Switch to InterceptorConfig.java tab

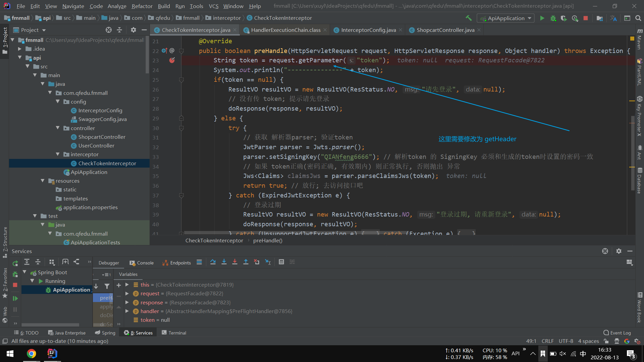[x=368, y=30]
